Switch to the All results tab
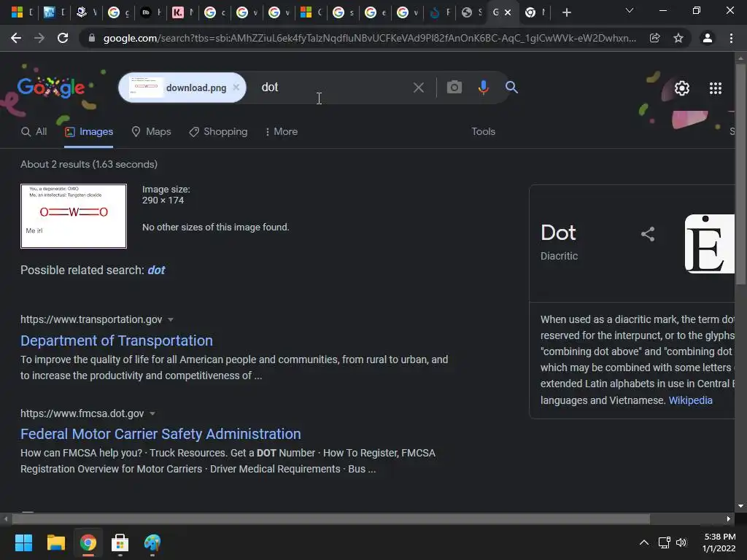The height and width of the screenshot is (560, 747). 34,132
